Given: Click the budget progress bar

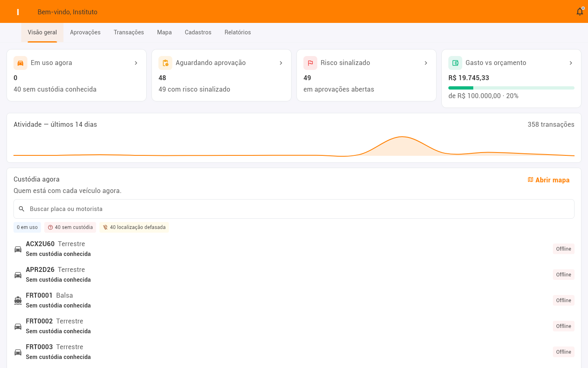Looking at the screenshot, I should [511, 88].
